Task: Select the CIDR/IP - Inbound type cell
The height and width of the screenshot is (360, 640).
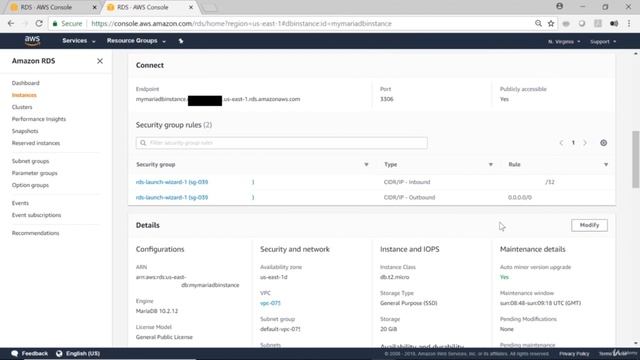Action: (x=407, y=182)
